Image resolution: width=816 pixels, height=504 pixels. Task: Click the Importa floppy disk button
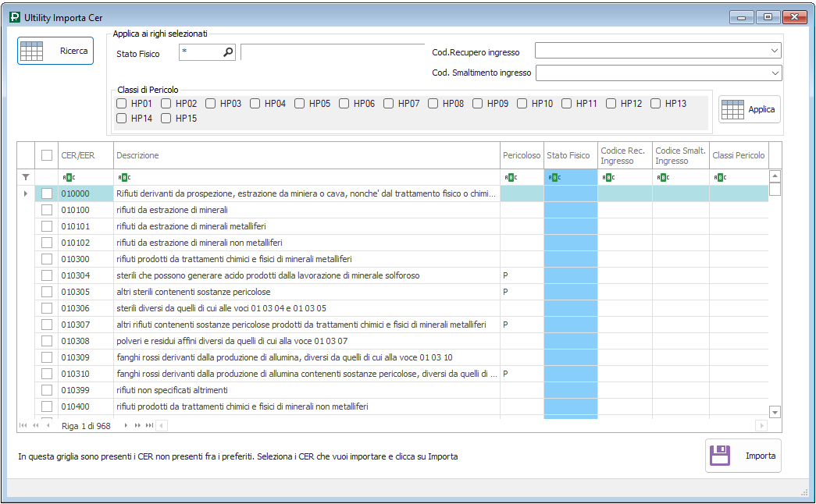click(743, 456)
